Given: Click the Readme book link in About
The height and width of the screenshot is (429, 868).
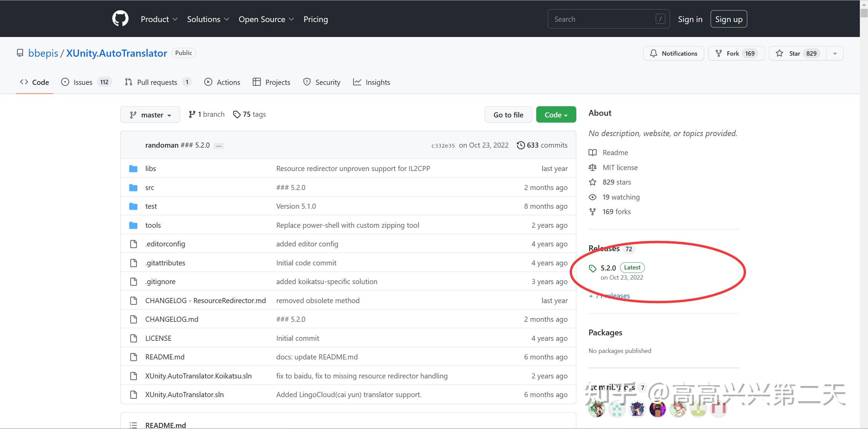Looking at the screenshot, I should pyautogui.click(x=615, y=153).
